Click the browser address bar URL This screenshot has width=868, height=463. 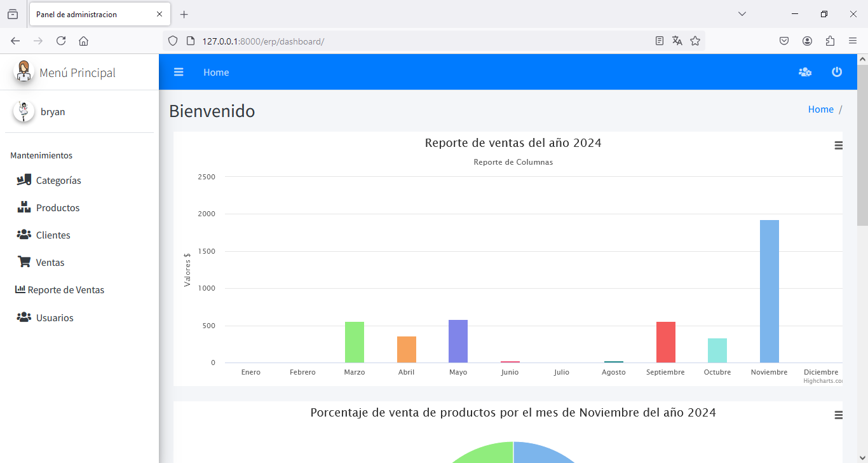pyautogui.click(x=263, y=41)
